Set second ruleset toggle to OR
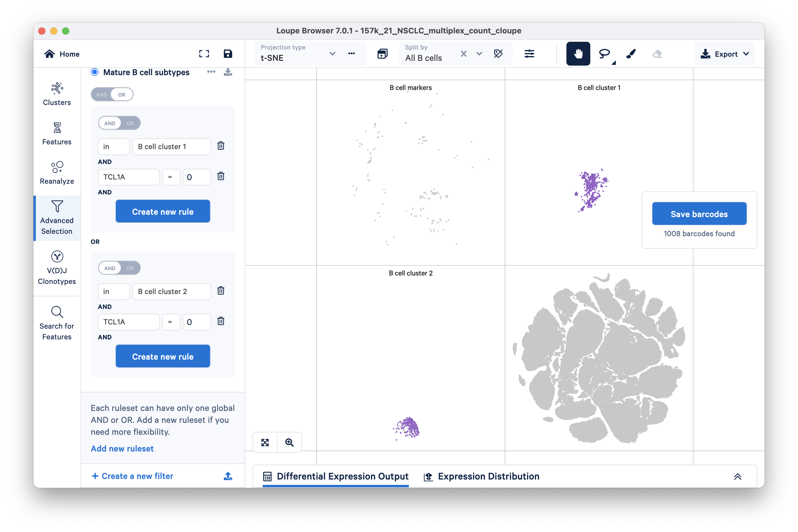Image resolution: width=798 pixels, height=532 pixels. coord(130,268)
